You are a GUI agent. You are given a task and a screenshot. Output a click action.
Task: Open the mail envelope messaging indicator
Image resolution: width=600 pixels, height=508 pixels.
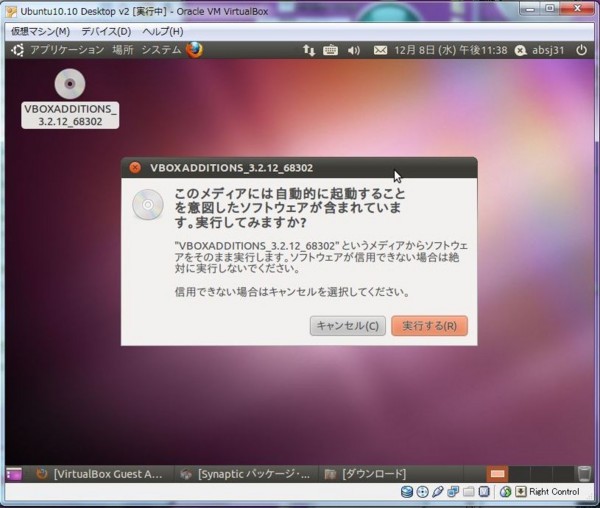[x=380, y=50]
